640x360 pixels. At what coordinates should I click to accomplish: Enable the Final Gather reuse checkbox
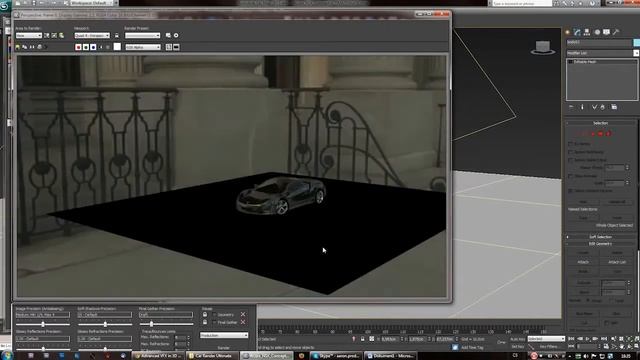[x=214, y=322]
